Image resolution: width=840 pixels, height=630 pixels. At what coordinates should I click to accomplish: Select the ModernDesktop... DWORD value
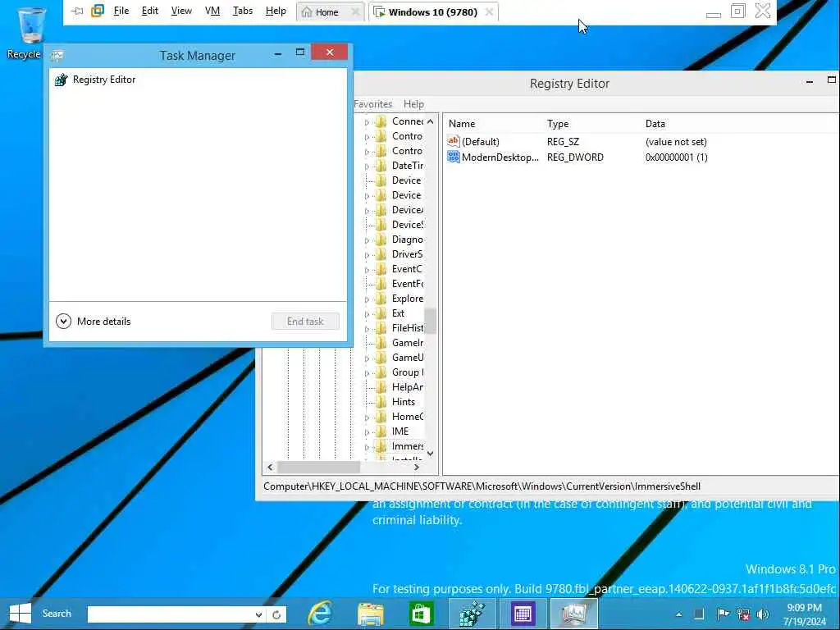pyautogui.click(x=500, y=157)
